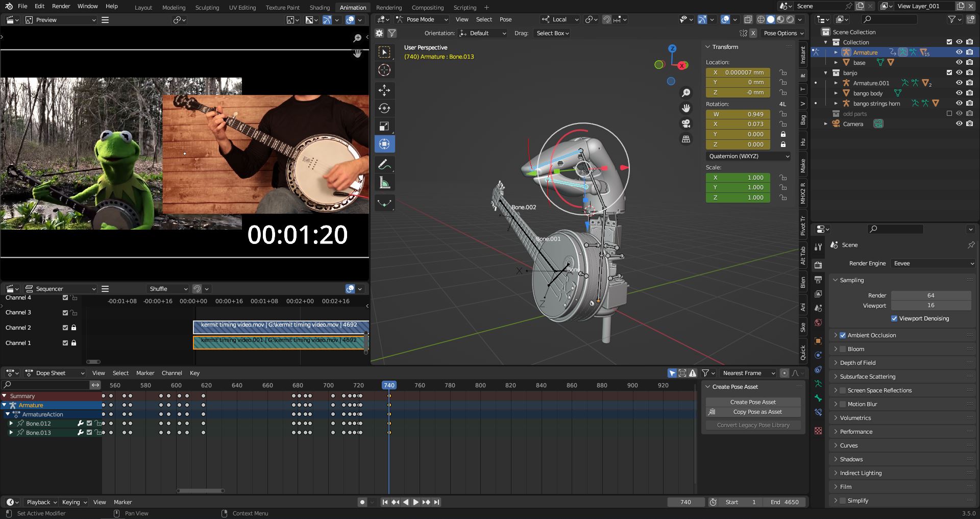
Task: Open the Playback popover
Action: point(41,502)
